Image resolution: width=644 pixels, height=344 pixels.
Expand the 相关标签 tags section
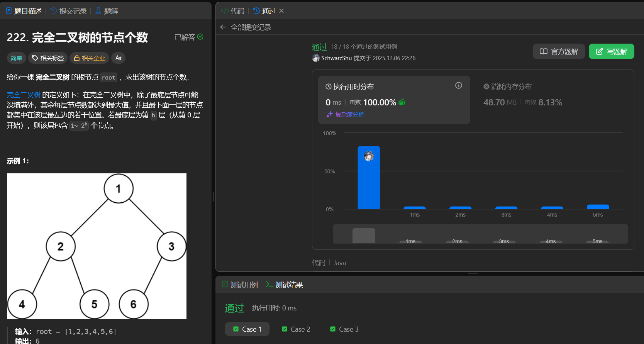coord(48,58)
